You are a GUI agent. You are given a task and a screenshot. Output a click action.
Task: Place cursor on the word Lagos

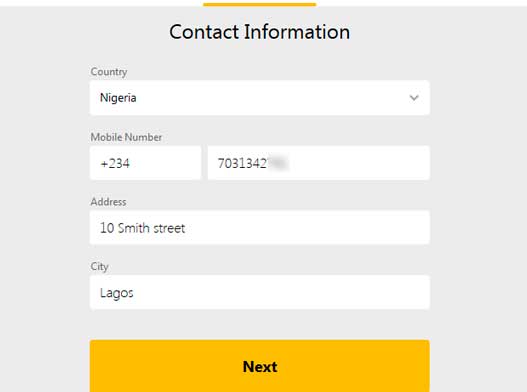click(x=117, y=293)
